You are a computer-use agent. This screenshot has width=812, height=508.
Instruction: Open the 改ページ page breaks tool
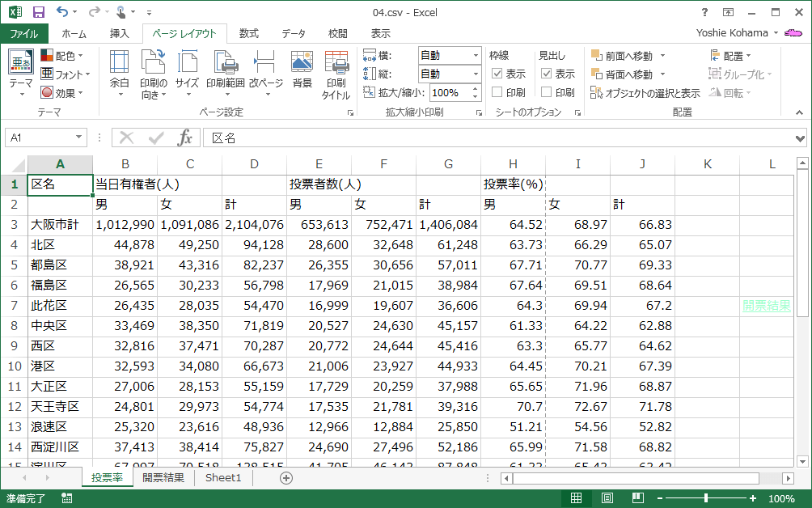tap(265, 74)
